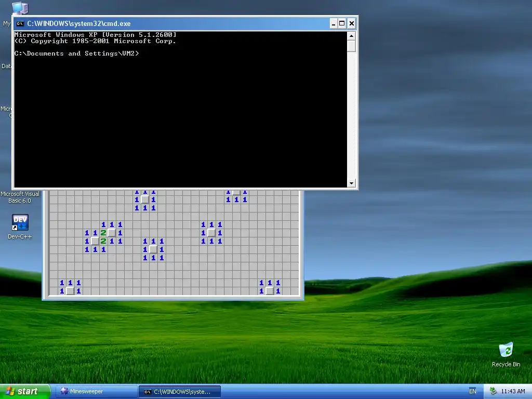Image resolution: width=532 pixels, height=399 pixels.
Task: Click the Start button on the taskbar
Action: (x=25, y=391)
